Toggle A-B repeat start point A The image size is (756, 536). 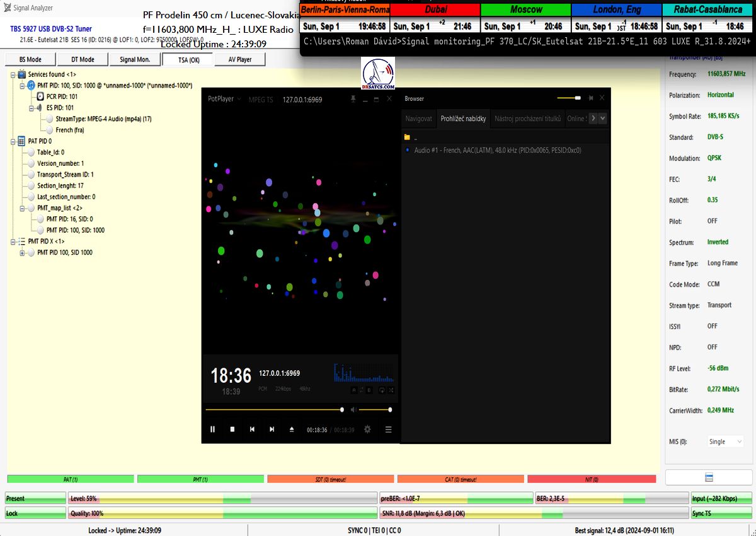click(x=353, y=390)
